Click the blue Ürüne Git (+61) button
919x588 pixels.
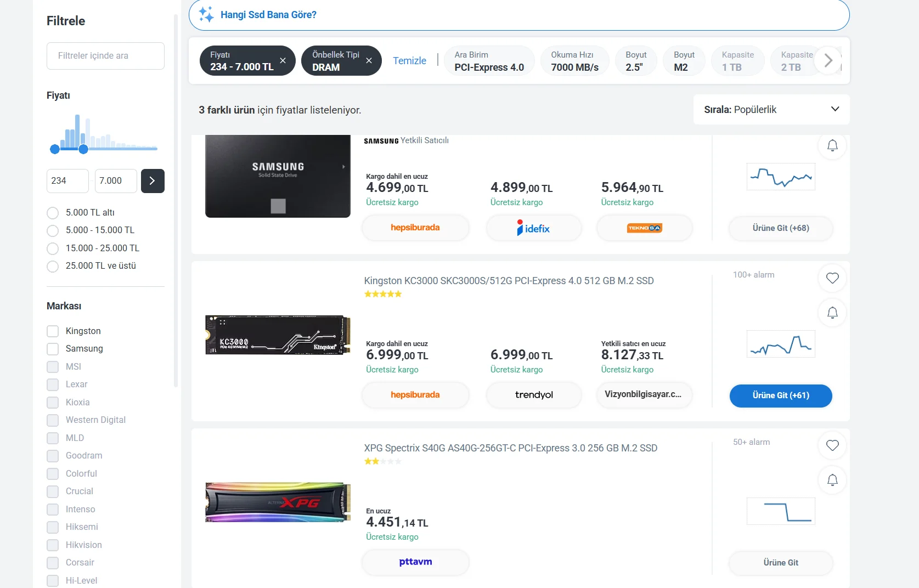[781, 395]
